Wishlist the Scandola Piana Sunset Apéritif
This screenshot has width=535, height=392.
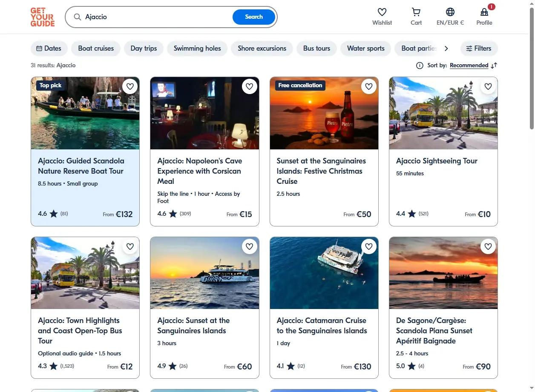click(488, 246)
